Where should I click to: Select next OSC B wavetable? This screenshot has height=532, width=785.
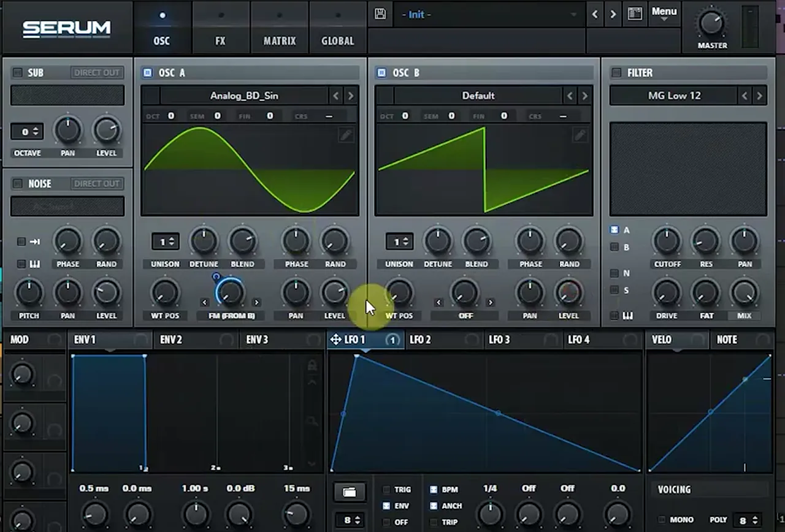tap(584, 96)
